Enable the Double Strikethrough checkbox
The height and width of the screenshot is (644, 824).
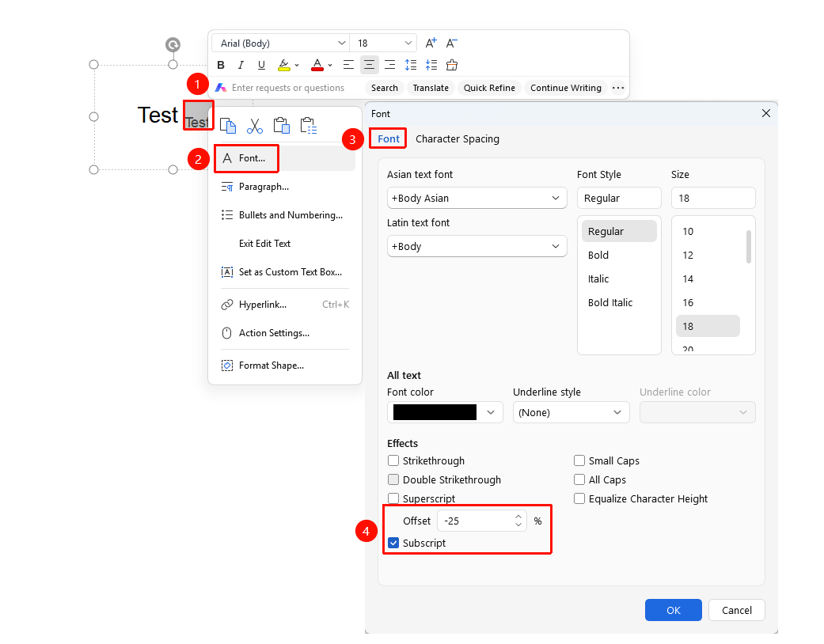point(393,479)
